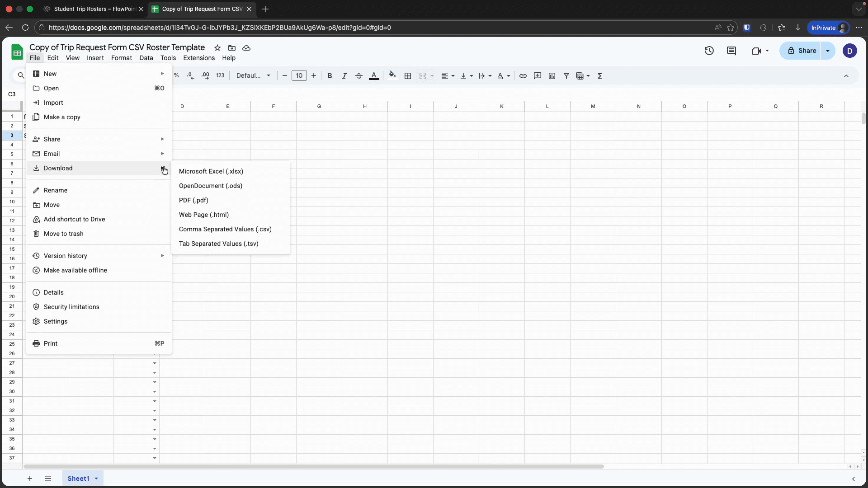Open horizontal align dropdown
868x488 pixels.
point(448,76)
